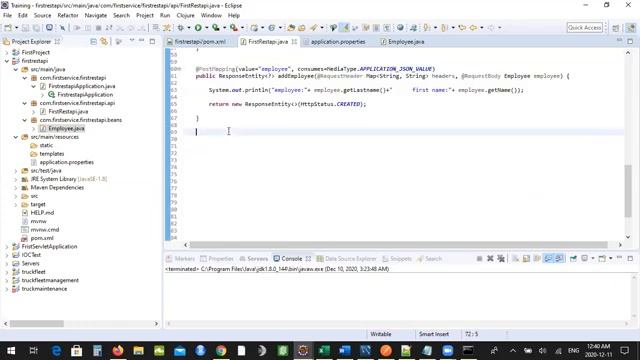Open Project Explorer View Menu chevron

(131, 41)
